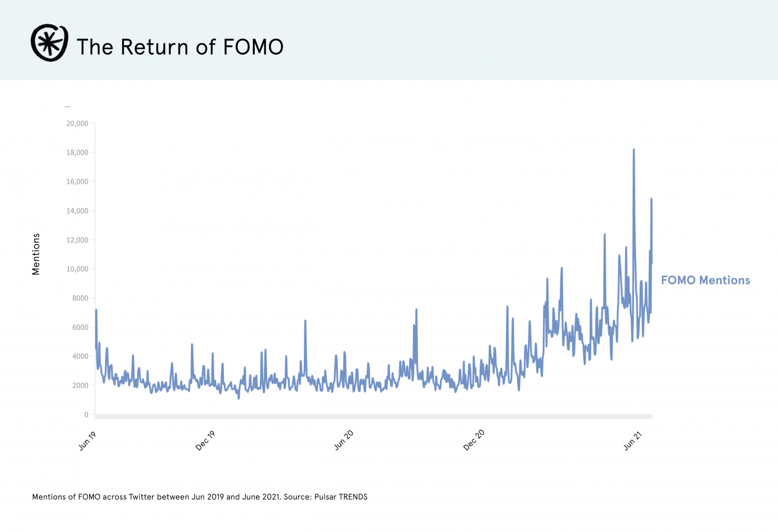
Task: Select the 14,000 y-axis tick label
Action: tap(77, 211)
